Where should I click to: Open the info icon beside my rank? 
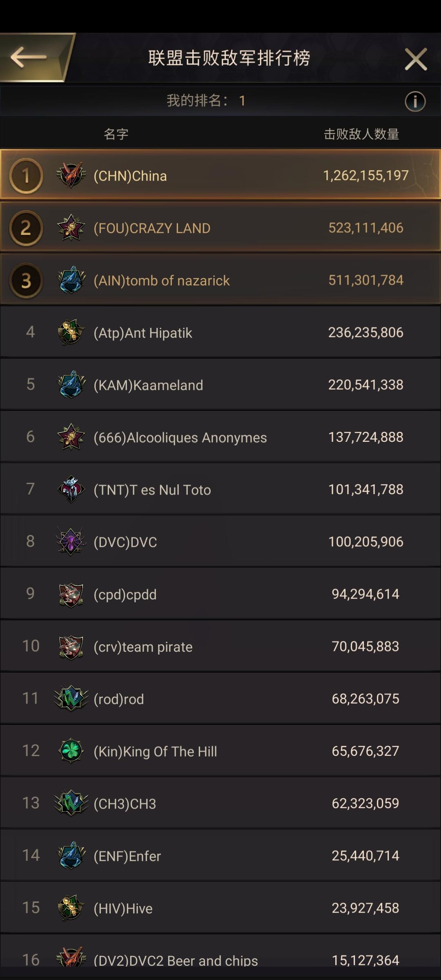pyautogui.click(x=415, y=101)
